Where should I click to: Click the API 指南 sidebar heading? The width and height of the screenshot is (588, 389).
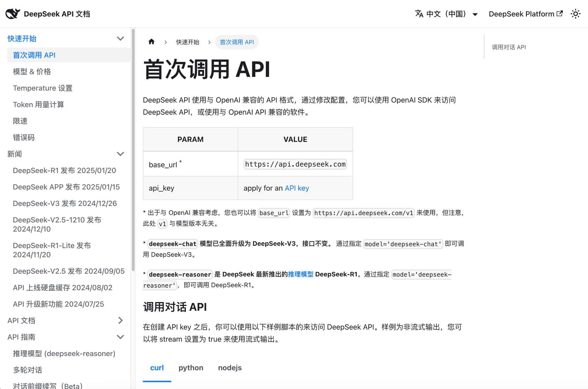[21, 337]
